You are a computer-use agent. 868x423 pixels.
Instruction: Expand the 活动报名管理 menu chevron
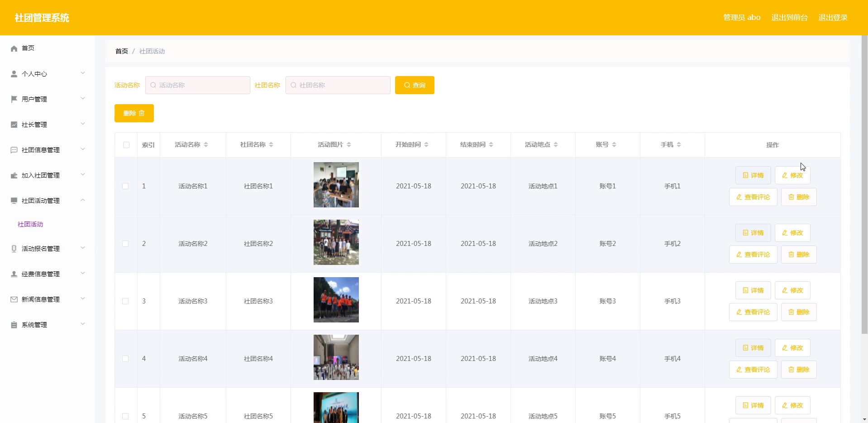(x=83, y=248)
